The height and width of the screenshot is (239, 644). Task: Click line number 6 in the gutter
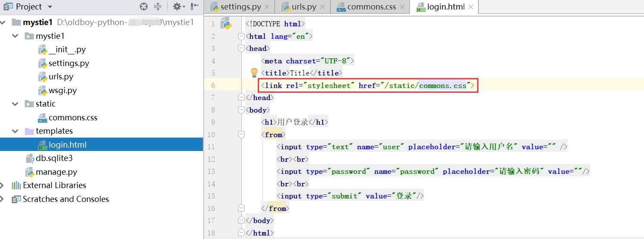tap(213, 85)
